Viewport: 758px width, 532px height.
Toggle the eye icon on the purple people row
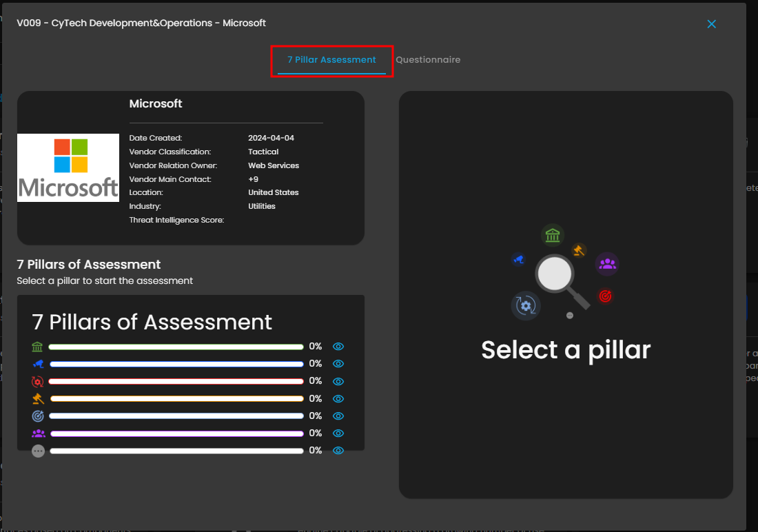tap(338, 433)
